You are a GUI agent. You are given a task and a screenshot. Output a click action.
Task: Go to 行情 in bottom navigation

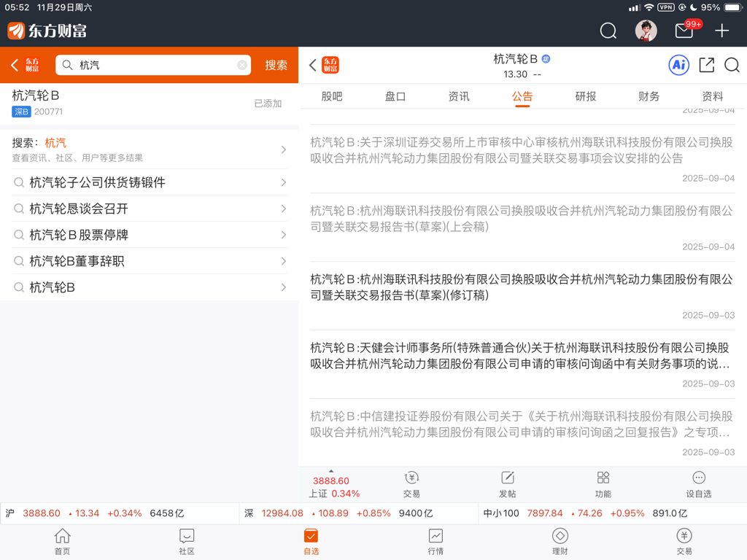[x=436, y=542]
